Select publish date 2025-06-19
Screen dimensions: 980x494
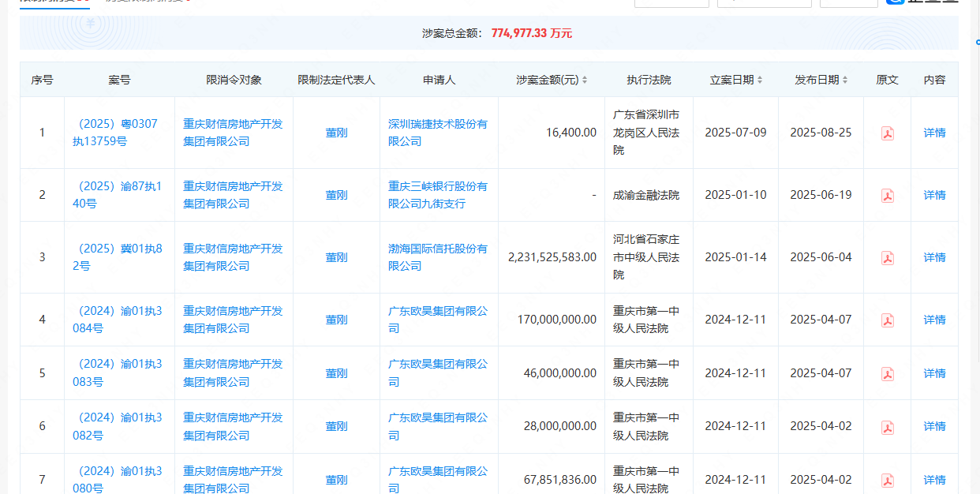click(x=821, y=195)
